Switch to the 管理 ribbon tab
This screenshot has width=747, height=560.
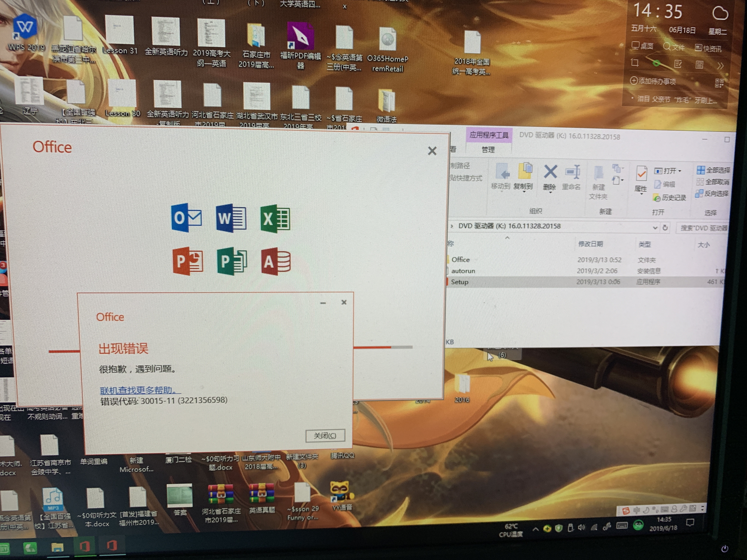[488, 149]
